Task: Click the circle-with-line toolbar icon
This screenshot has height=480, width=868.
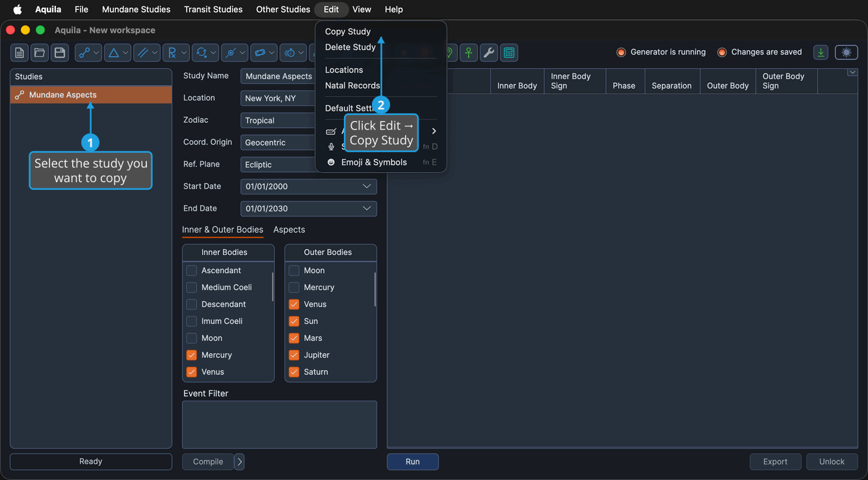Action: [x=231, y=53]
